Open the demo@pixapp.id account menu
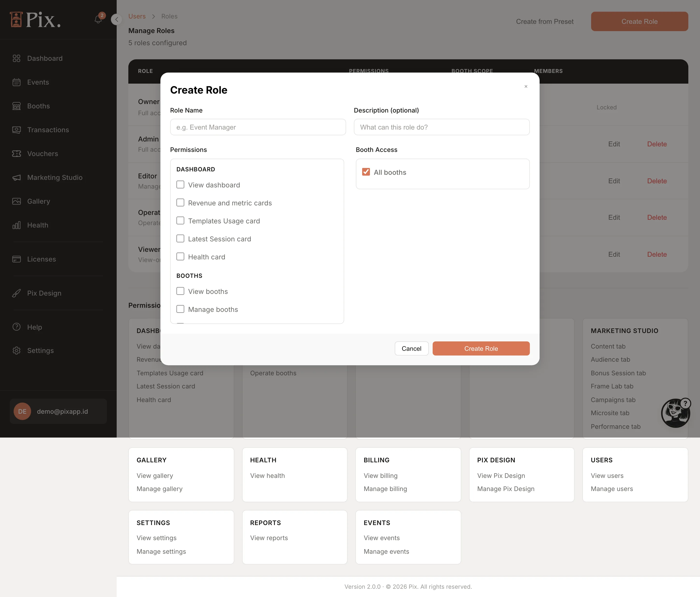This screenshot has width=700, height=597. coord(58,411)
